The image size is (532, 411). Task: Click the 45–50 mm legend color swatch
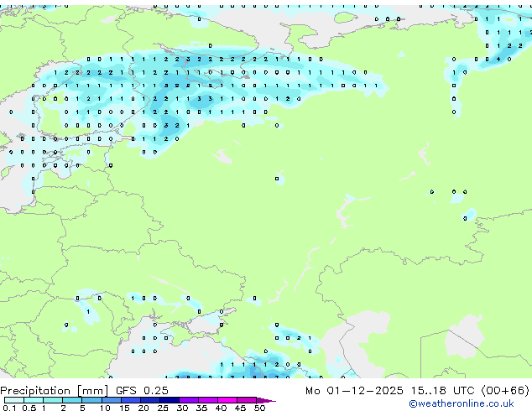click(x=247, y=400)
